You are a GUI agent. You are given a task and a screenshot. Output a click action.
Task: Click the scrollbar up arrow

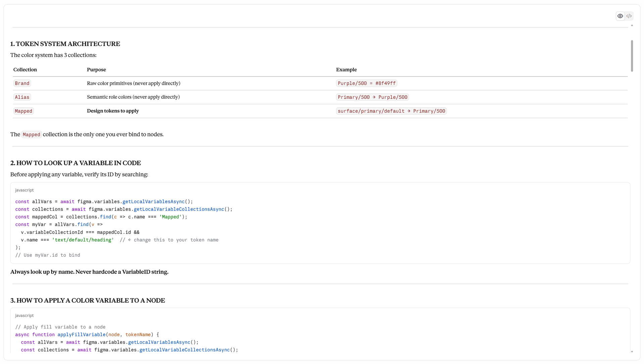(632, 25)
